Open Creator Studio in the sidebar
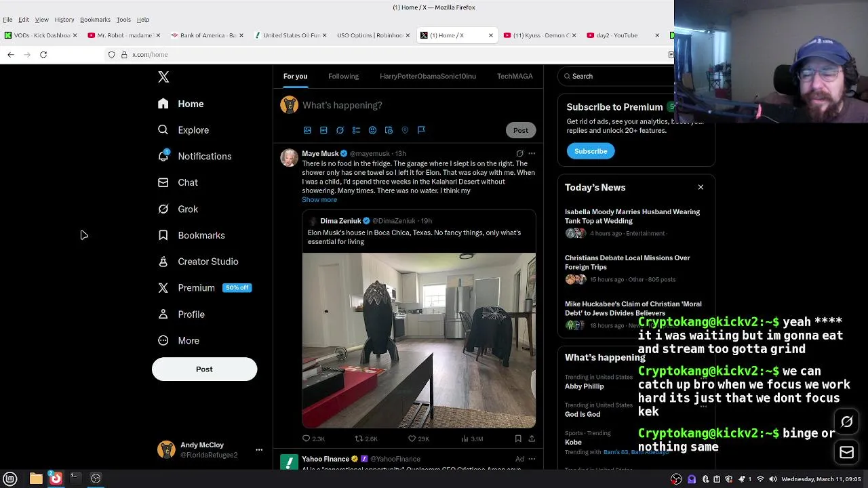 coord(197,262)
